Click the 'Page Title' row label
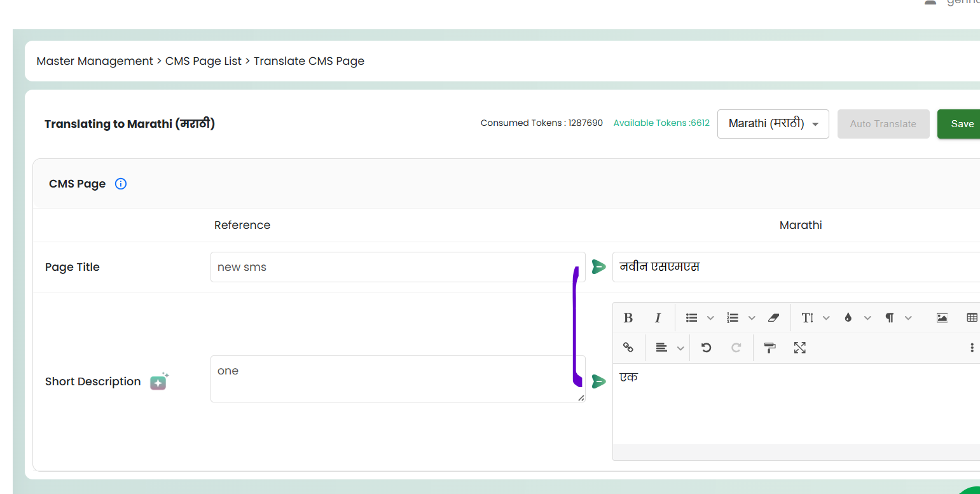 pyautogui.click(x=72, y=267)
